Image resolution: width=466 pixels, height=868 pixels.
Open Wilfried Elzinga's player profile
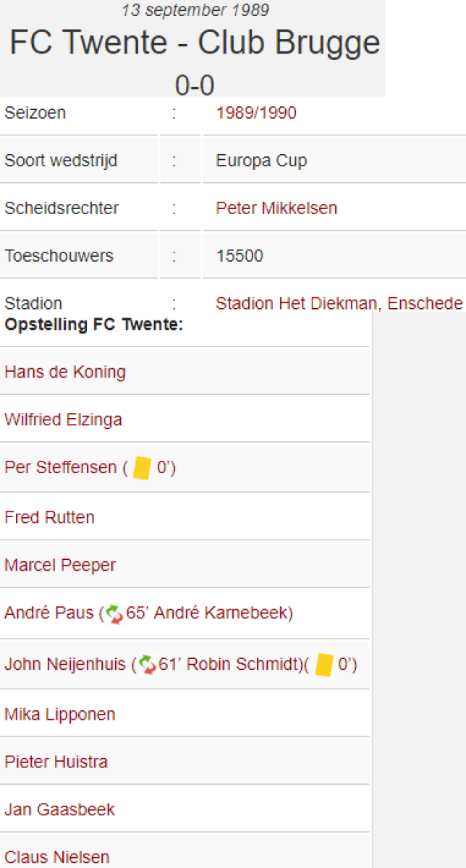pyautogui.click(x=63, y=420)
